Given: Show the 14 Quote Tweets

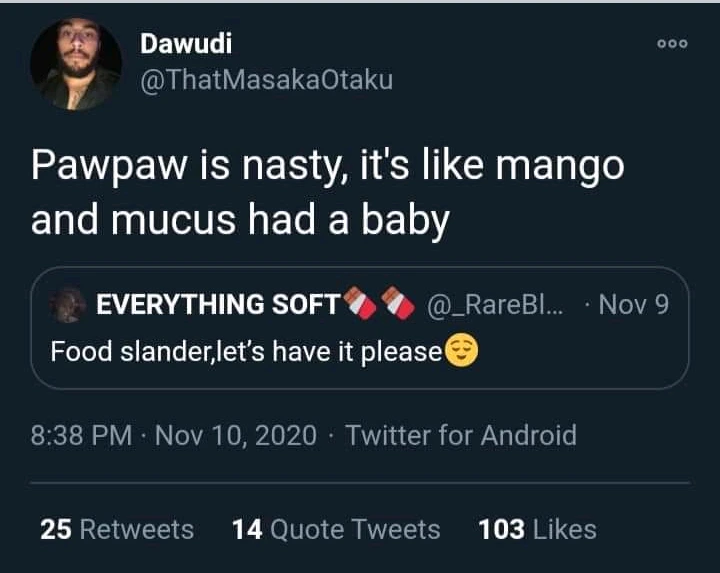Looking at the screenshot, I should coord(336,528).
